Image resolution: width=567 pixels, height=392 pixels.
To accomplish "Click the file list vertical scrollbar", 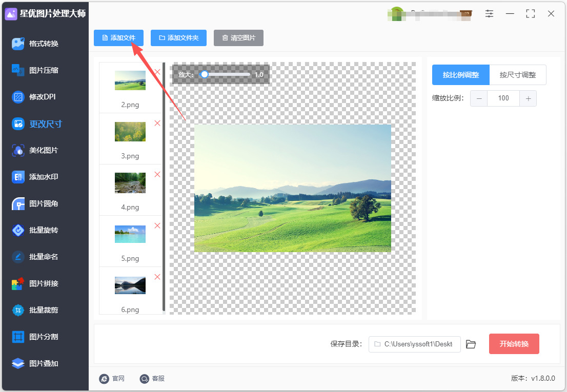I will pos(164,187).
